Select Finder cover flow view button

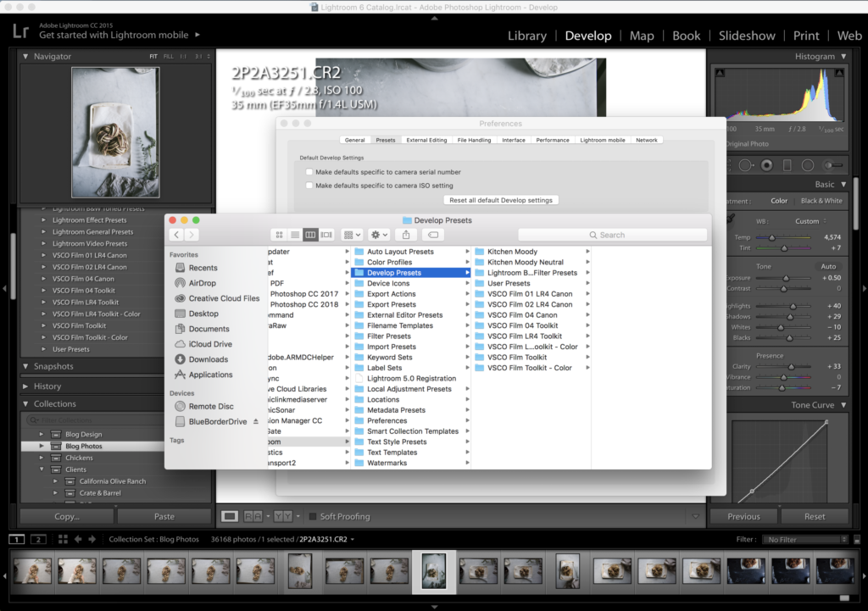pyautogui.click(x=326, y=235)
